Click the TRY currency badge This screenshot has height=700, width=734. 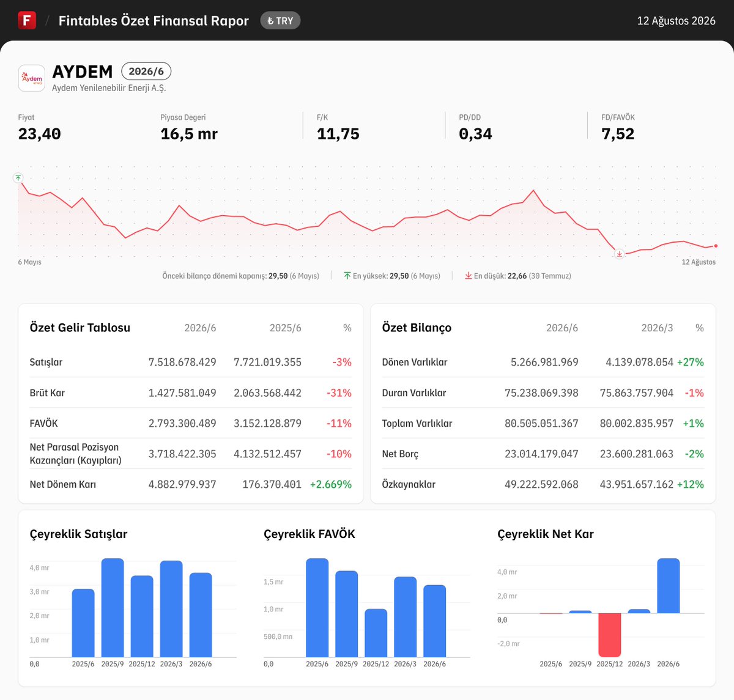280,21
